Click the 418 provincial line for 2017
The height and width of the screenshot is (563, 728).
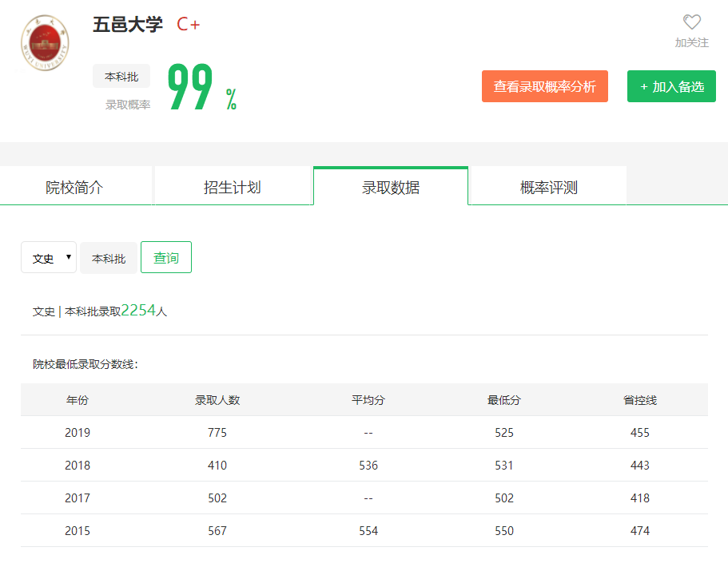[640, 498]
